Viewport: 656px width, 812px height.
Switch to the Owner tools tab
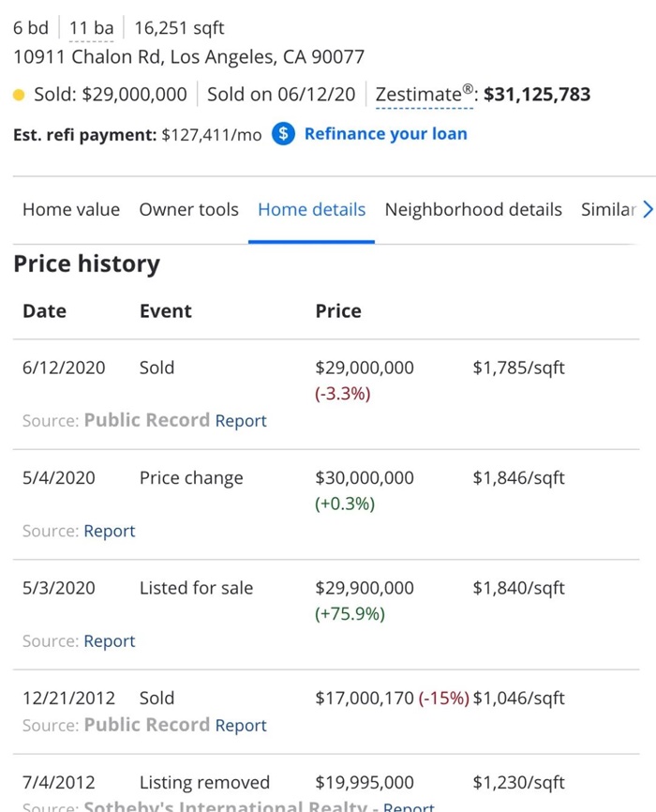click(x=188, y=210)
